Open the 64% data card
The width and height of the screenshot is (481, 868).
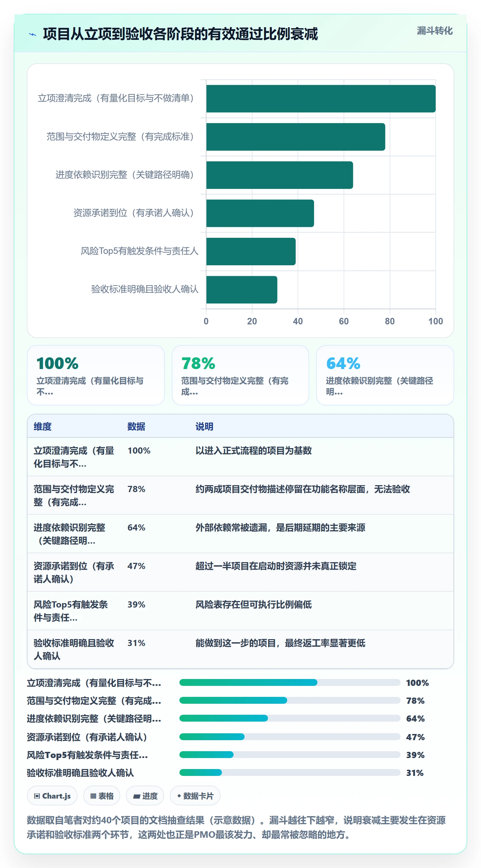385,375
